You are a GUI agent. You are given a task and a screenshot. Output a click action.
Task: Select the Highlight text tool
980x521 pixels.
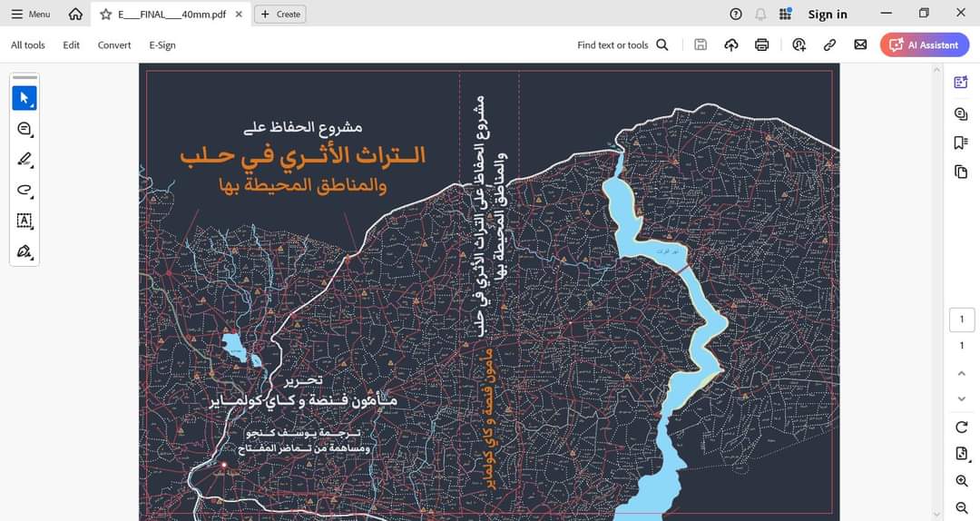tap(24, 160)
